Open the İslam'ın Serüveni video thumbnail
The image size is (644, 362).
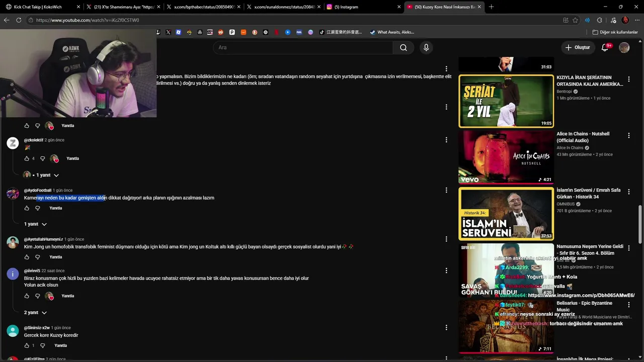click(506, 214)
